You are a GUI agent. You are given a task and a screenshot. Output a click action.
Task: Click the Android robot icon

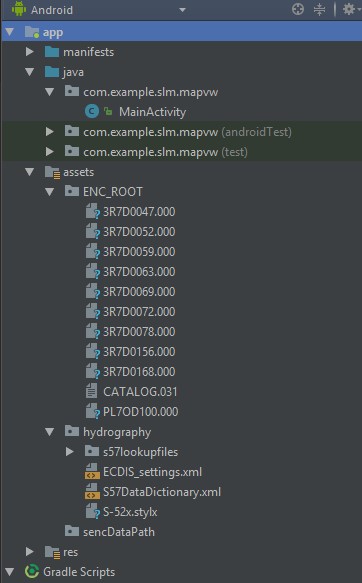[x=19, y=9]
